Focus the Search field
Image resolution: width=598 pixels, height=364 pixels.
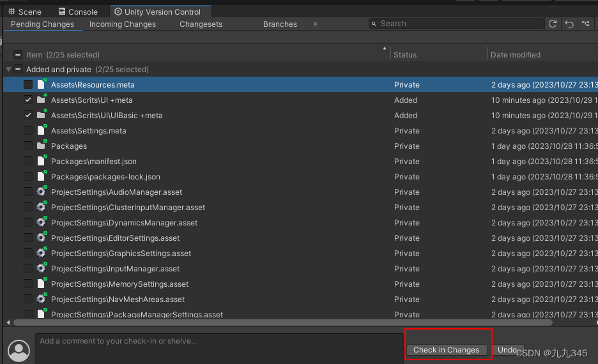457,24
